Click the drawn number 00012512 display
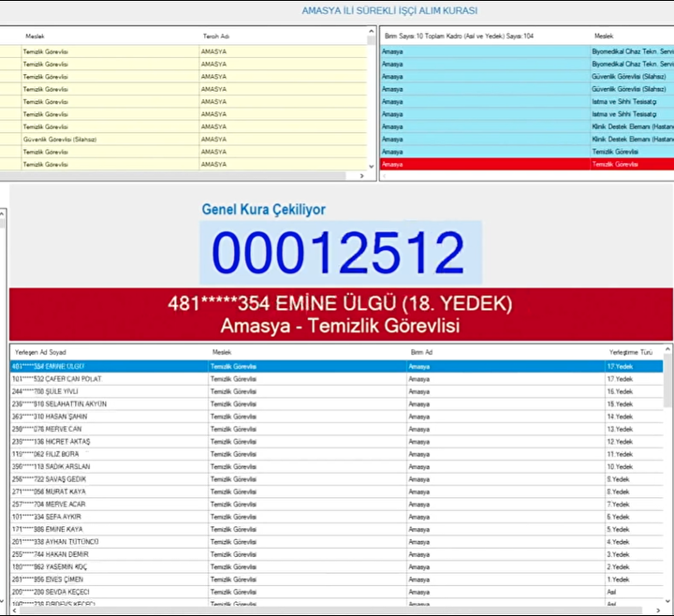 [341, 253]
